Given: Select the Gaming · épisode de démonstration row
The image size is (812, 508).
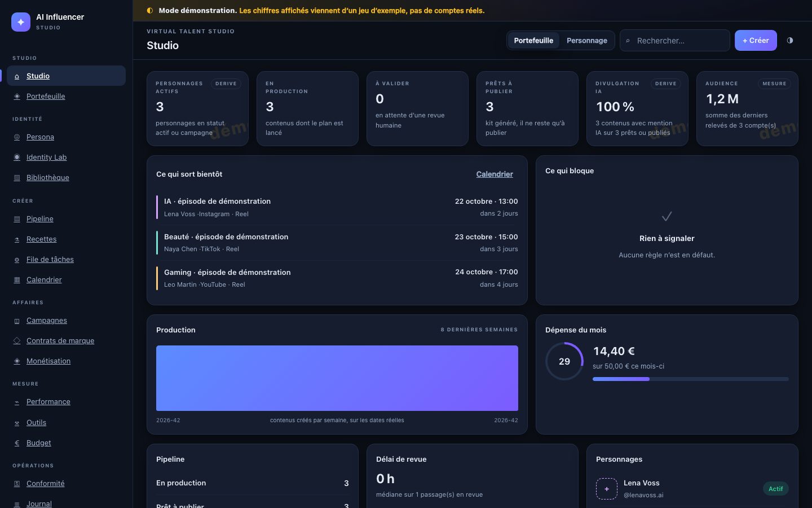Looking at the screenshot, I should (337, 278).
